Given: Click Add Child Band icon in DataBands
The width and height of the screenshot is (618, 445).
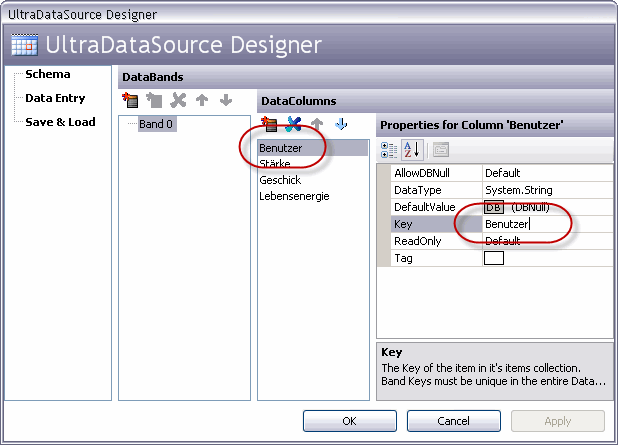Looking at the screenshot, I should tap(153, 100).
